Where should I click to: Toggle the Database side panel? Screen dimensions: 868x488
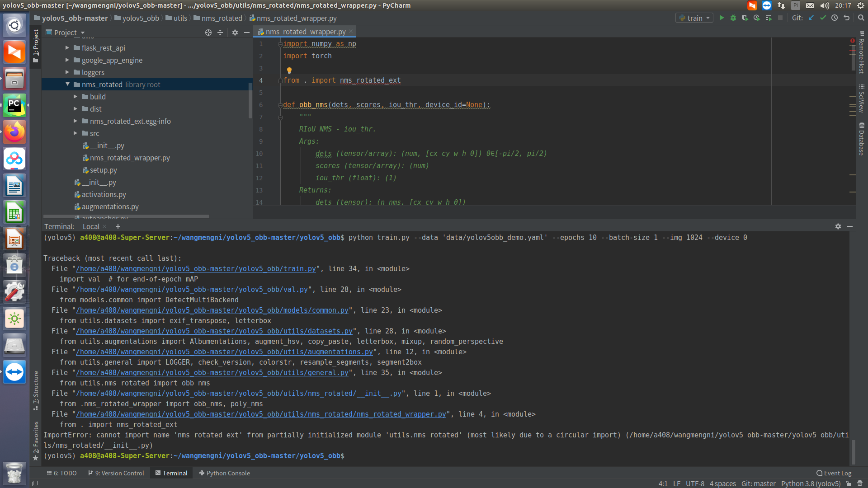click(862, 139)
